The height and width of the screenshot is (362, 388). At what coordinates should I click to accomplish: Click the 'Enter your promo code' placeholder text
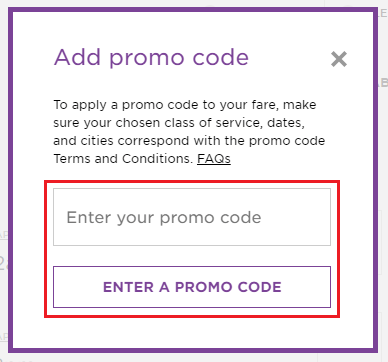click(164, 218)
